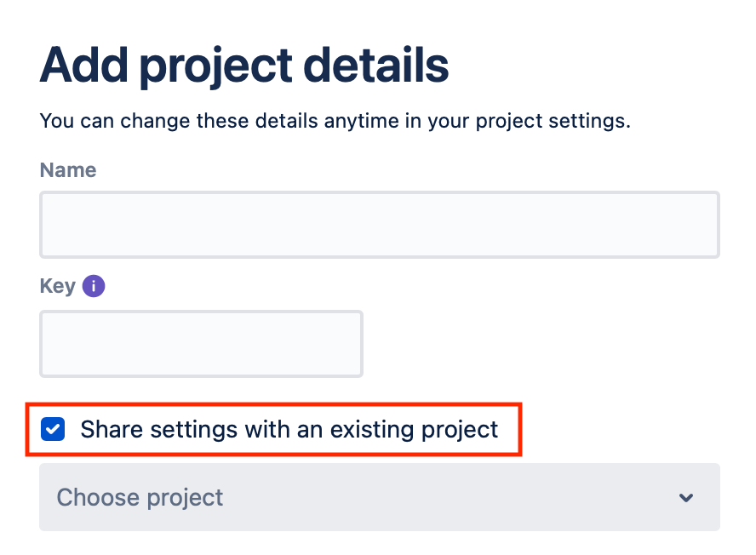Screen dimensions: 756x555
Task: Click the Name field label
Action: tap(68, 170)
